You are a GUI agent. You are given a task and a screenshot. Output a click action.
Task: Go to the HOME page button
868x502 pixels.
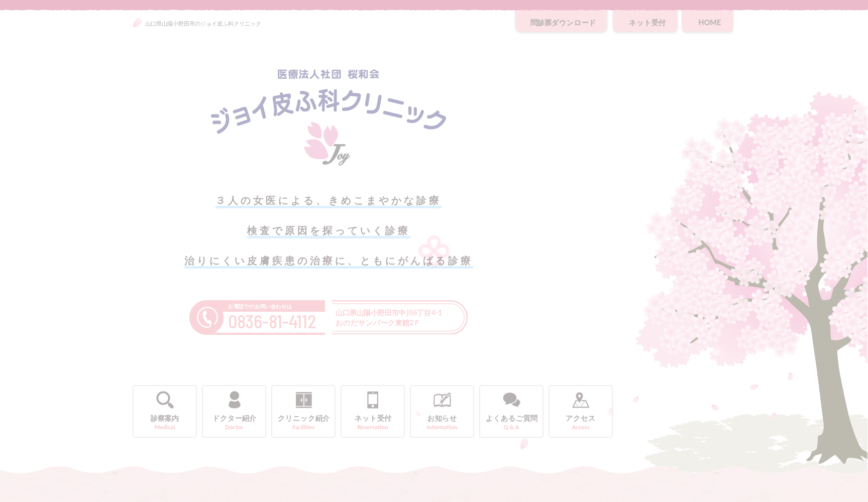coord(709,22)
